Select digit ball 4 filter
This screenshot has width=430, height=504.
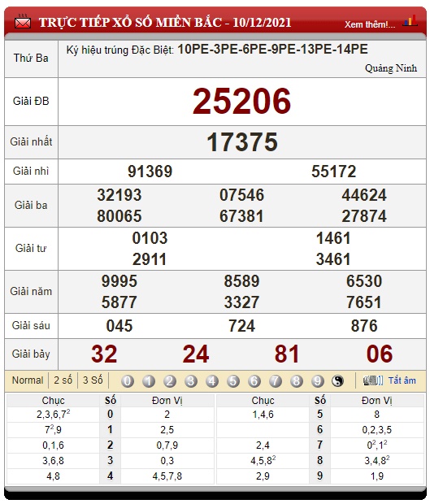(212, 381)
